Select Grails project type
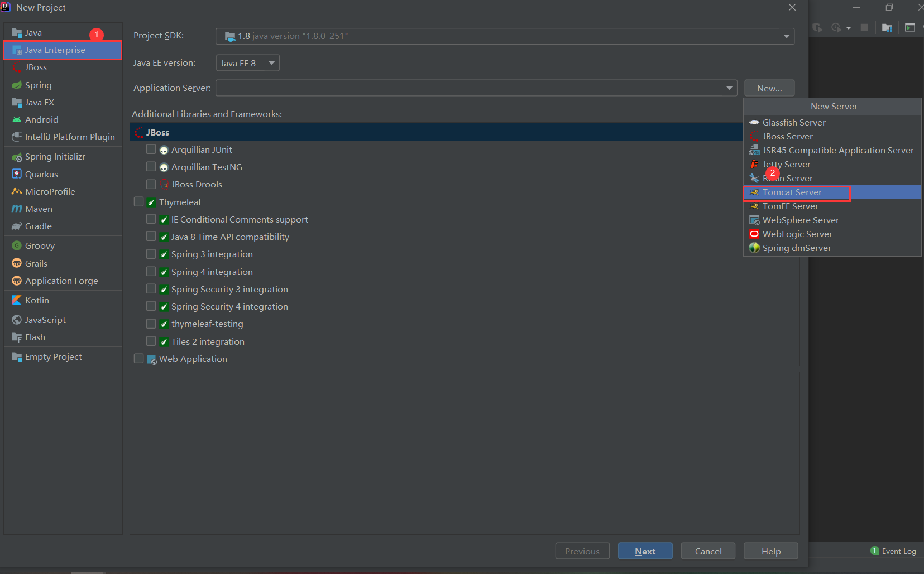The height and width of the screenshot is (574, 924). (x=63, y=263)
